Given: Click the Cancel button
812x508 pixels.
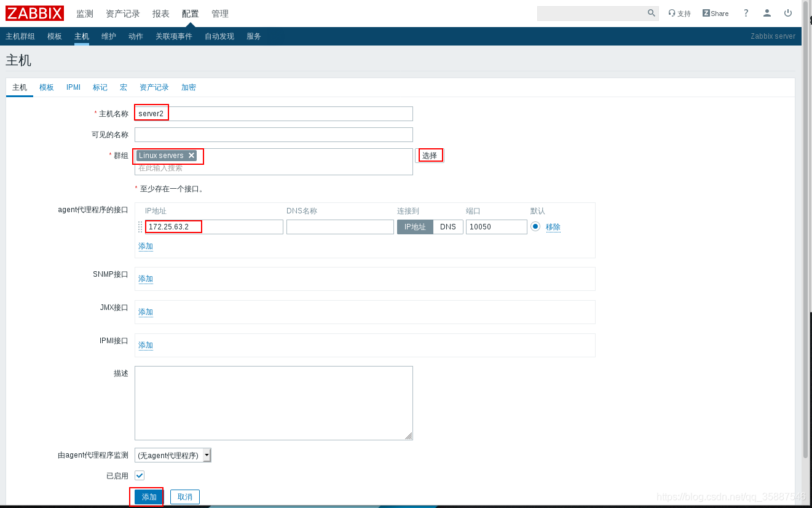Looking at the screenshot, I should coord(185,497).
